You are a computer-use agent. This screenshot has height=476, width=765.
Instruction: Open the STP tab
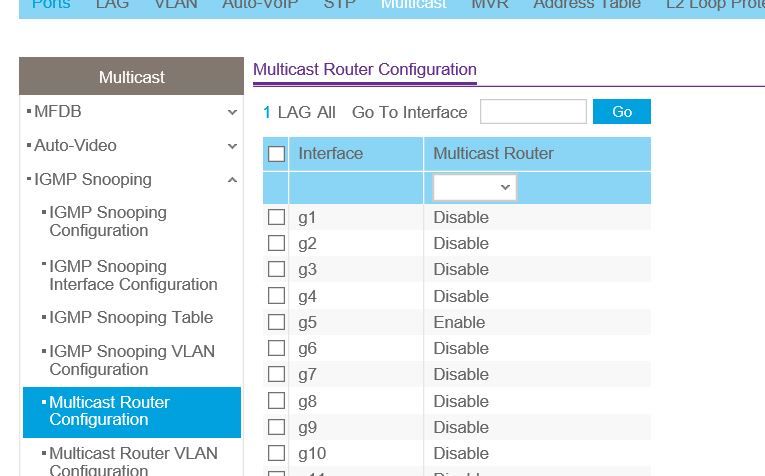(x=339, y=4)
